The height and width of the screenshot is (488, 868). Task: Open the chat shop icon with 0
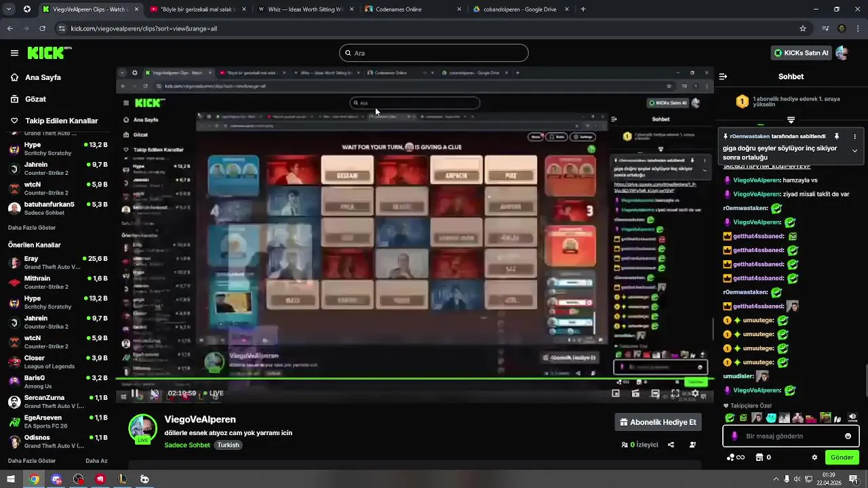764,457
